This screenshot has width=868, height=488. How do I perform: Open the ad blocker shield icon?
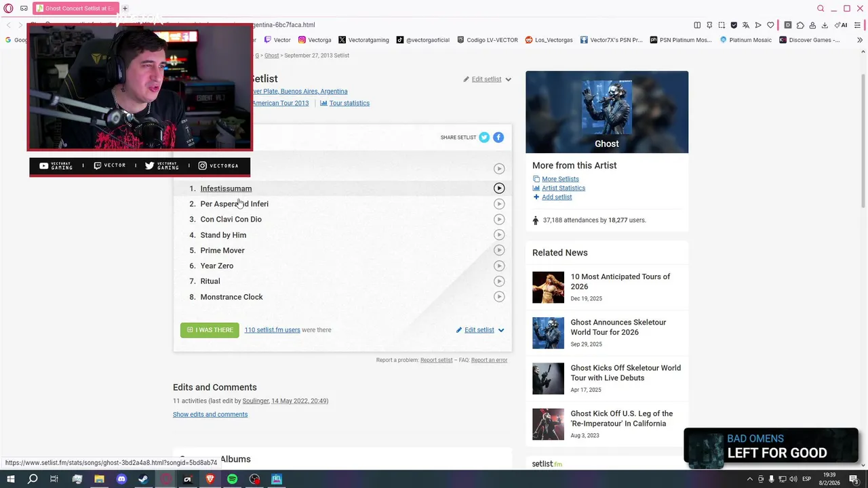tap(734, 25)
